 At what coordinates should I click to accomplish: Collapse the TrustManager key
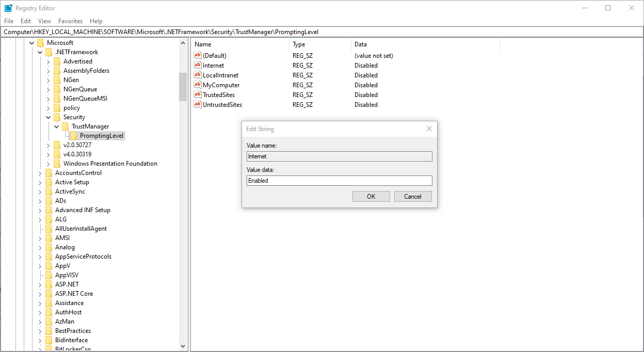point(57,126)
